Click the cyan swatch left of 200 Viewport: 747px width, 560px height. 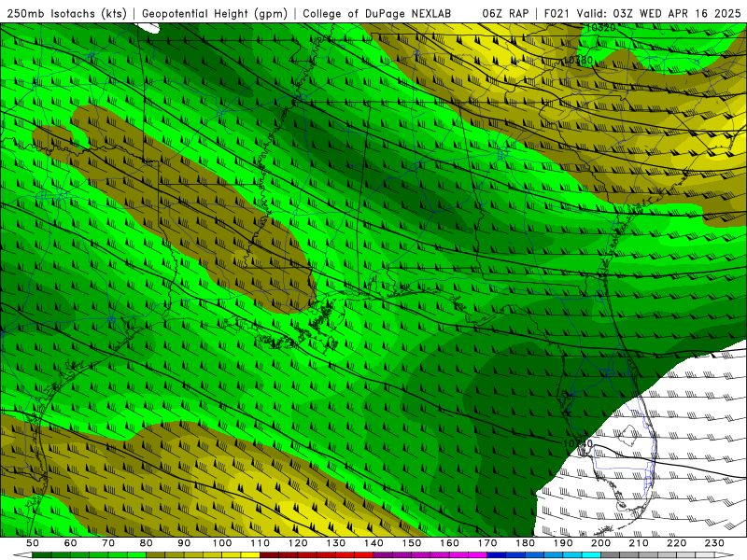coord(591,555)
